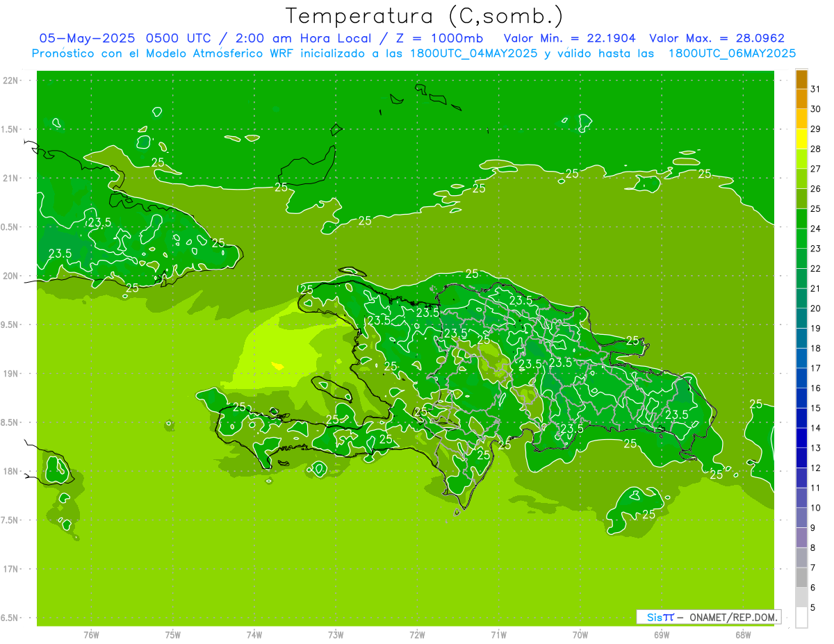Pick the teal swatch between 19 and 20

click(801, 318)
